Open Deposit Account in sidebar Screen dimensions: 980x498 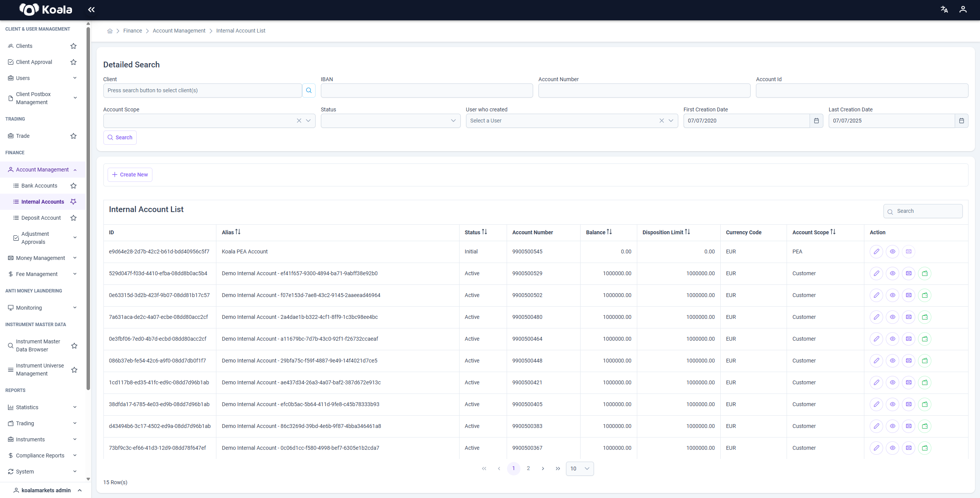pos(41,218)
